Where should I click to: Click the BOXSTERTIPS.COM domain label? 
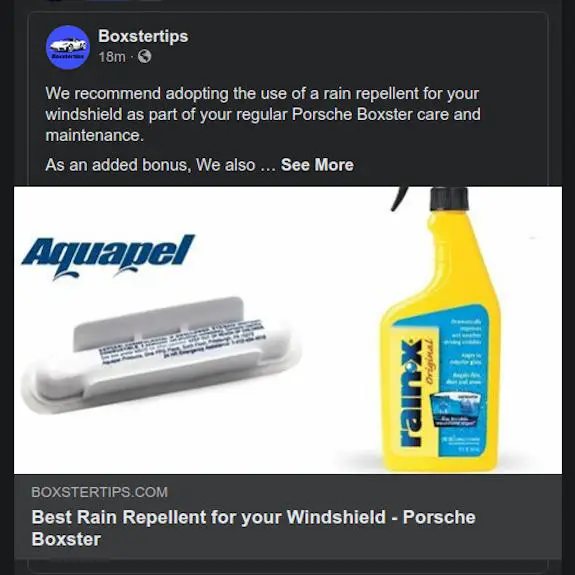coord(99,492)
